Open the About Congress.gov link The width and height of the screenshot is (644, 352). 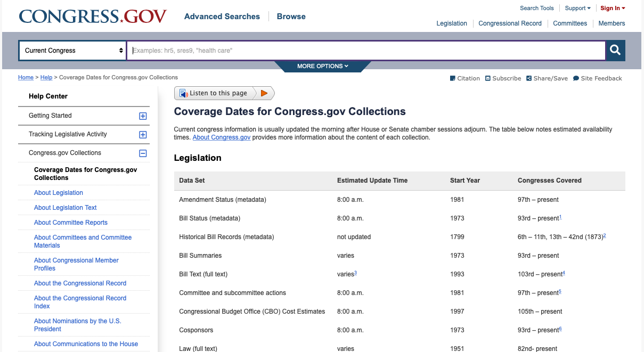point(222,137)
